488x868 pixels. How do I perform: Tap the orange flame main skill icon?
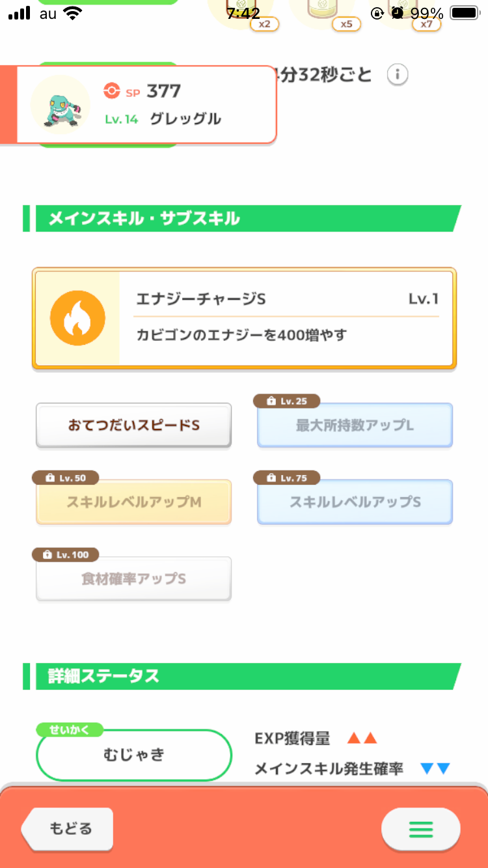(77, 318)
